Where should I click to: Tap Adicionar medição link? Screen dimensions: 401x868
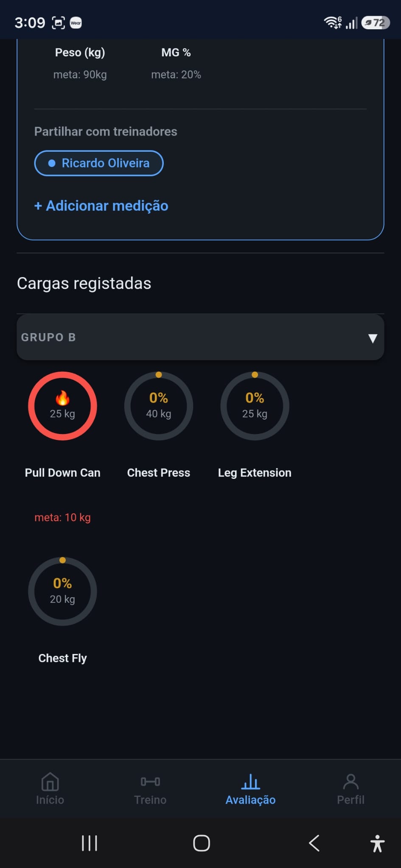coord(101,206)
